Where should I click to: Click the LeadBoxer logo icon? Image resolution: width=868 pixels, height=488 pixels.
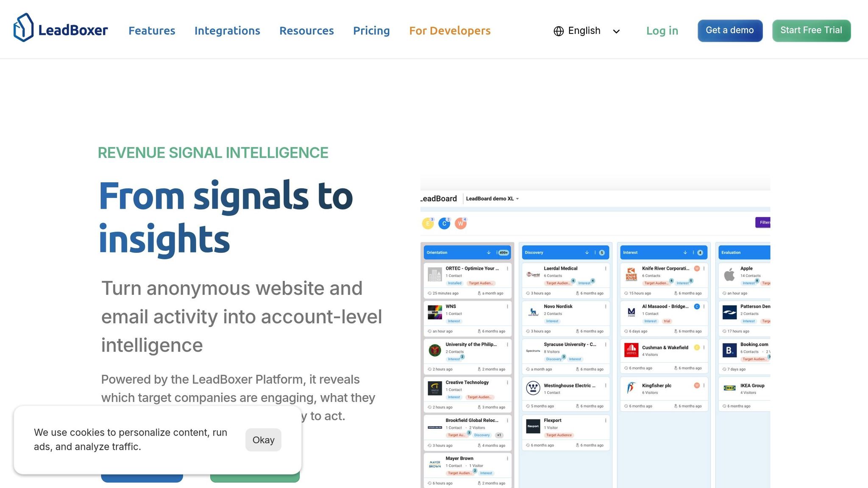point(23,28)
